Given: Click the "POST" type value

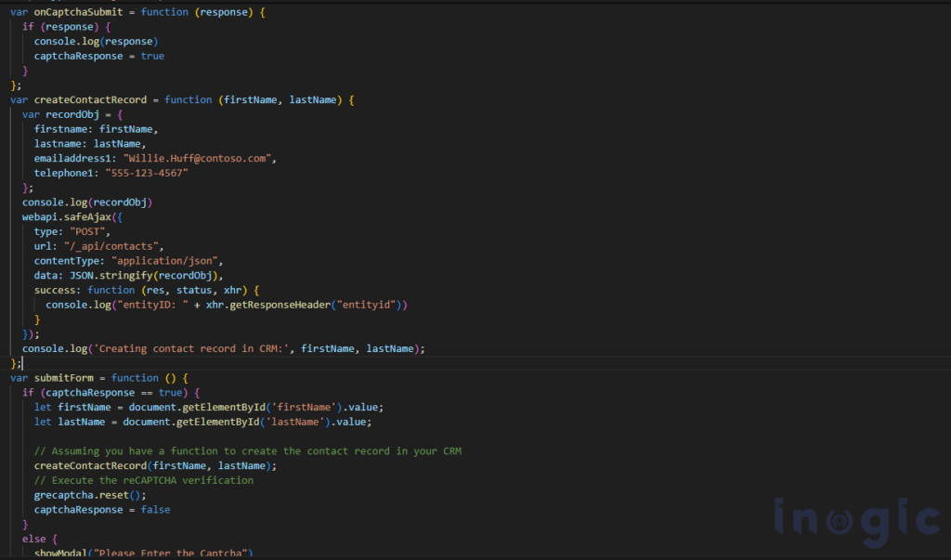Looking at the screenshot, I should click(87, 231).
